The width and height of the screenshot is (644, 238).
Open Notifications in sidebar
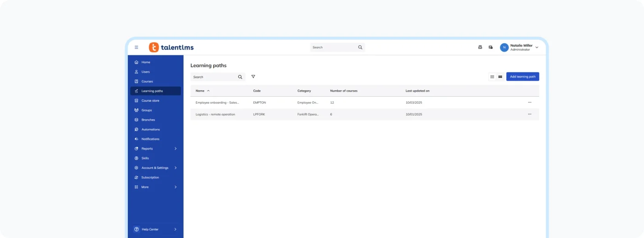pos(155,139)
